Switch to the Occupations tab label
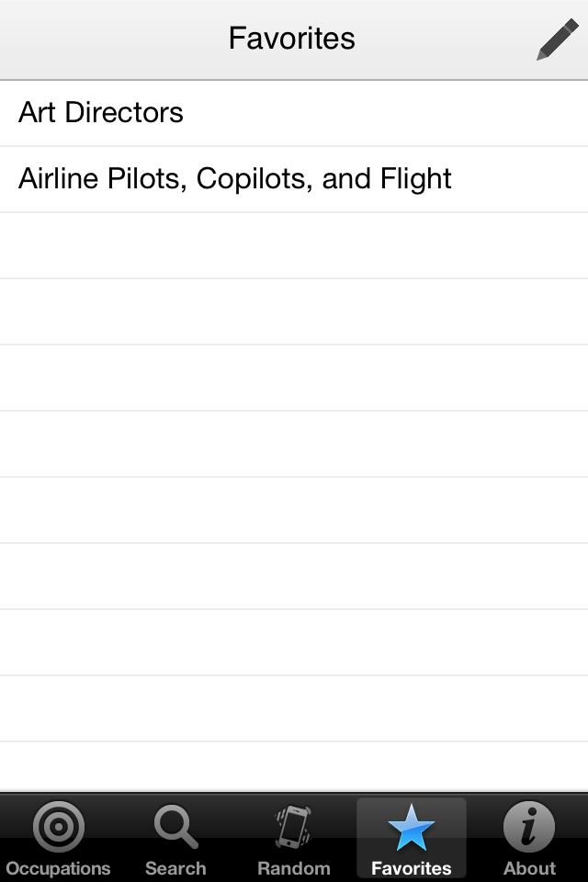 59,868
